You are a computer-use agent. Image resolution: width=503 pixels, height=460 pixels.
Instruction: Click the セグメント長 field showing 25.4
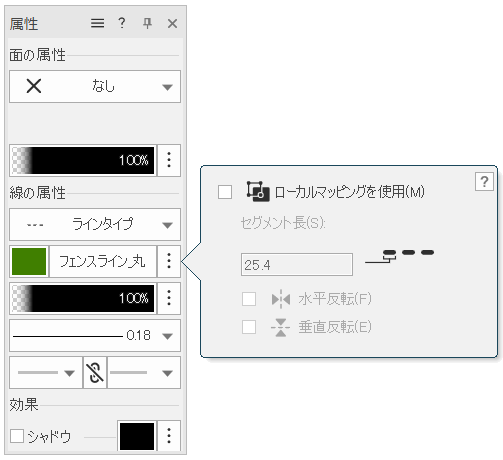coord(297,265)
